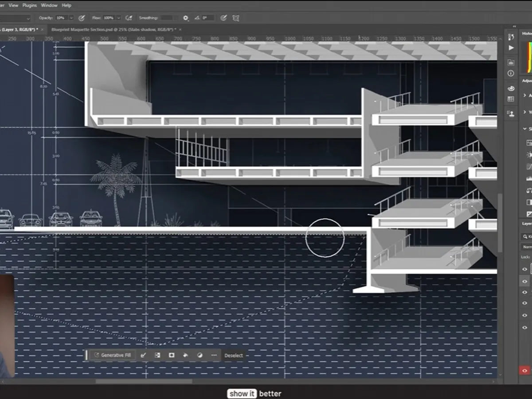Open brush smoothing options gear

pos(186,18)
